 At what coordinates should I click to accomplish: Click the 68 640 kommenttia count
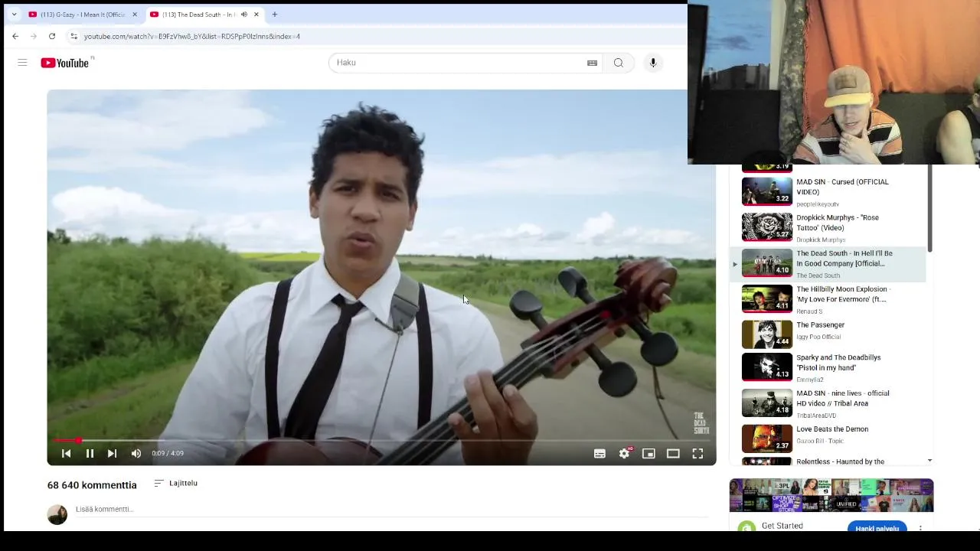click(92, 485)
